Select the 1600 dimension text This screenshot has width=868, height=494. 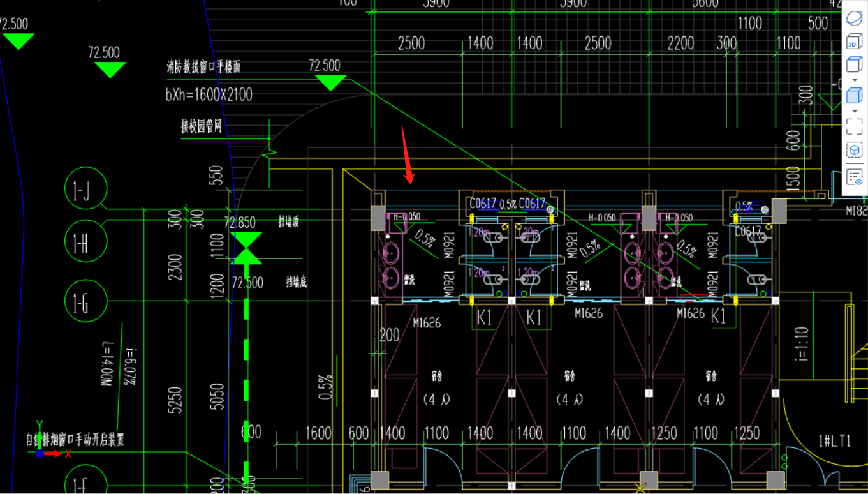coord(318,433)
